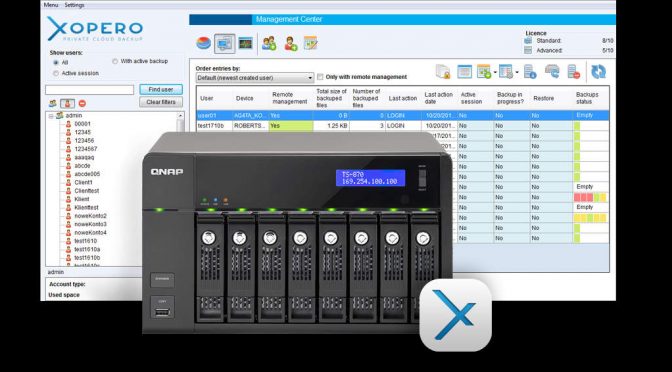Select user noweKonto4 in the tree

click(90, 233)
